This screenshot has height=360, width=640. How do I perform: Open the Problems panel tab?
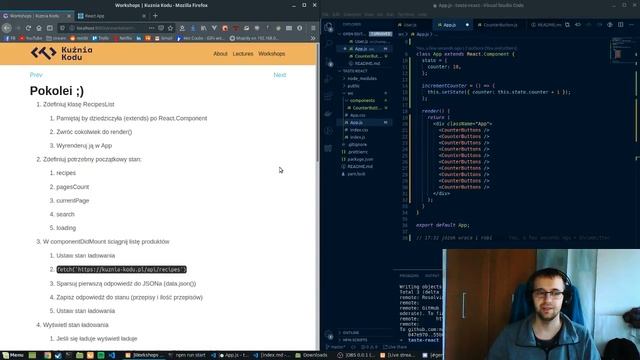click(409, 276)
